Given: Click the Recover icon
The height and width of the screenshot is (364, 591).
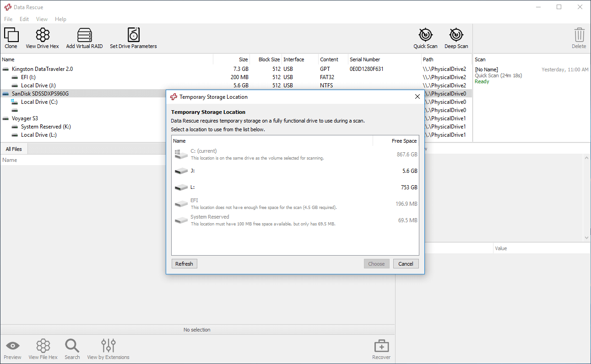Looking at the screenshot, I should point(381,346).
